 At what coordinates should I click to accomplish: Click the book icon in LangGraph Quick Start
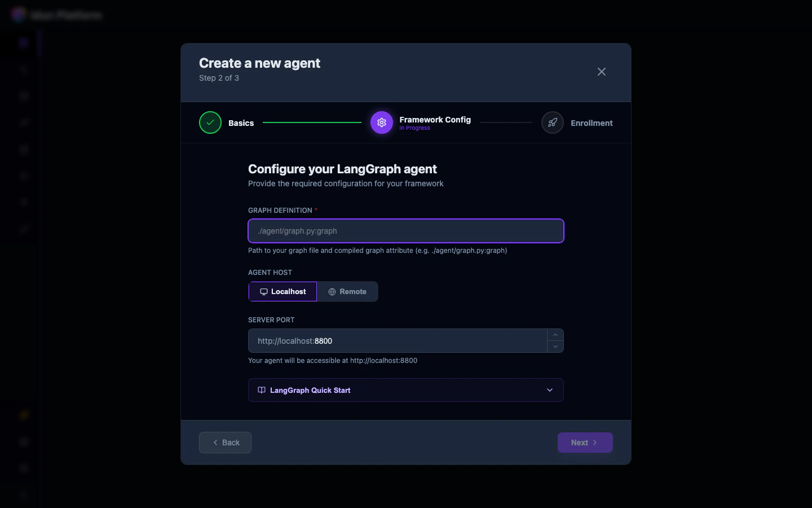[261, 390]
